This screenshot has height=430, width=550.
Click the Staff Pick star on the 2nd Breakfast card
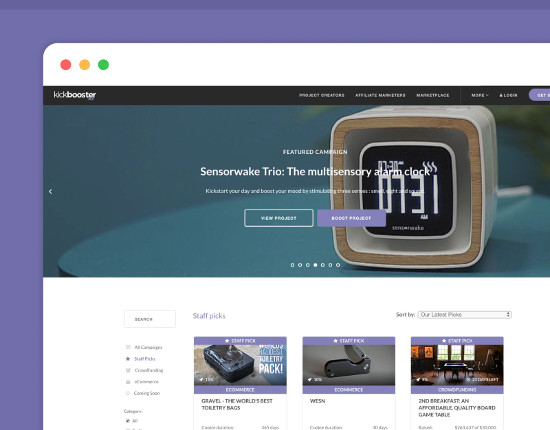click(444, 341)
